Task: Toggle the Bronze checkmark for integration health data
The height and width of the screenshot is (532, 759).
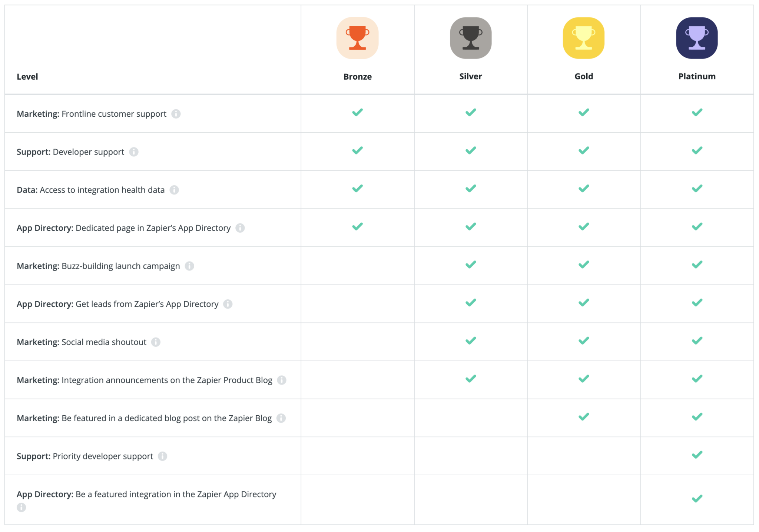Action: pyautogui.click(x=357, y=189)
